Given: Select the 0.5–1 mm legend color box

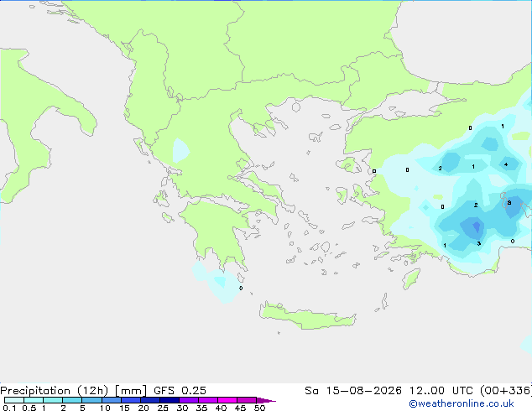Looking at the screenshot, I should (34, 400).
